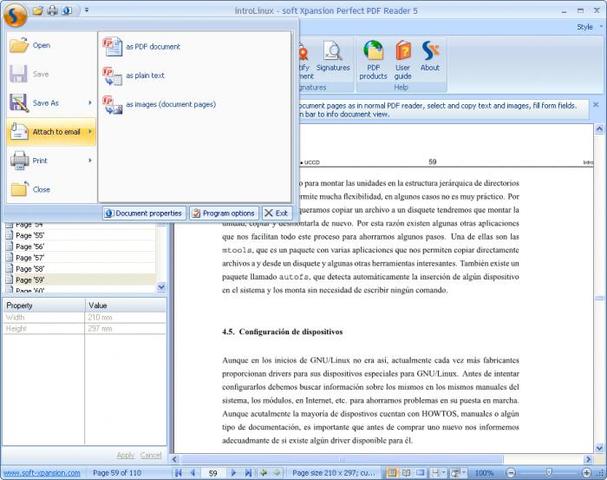Click the page number field showing 59
Screen dimensions: 607x480
coord(213,473)
